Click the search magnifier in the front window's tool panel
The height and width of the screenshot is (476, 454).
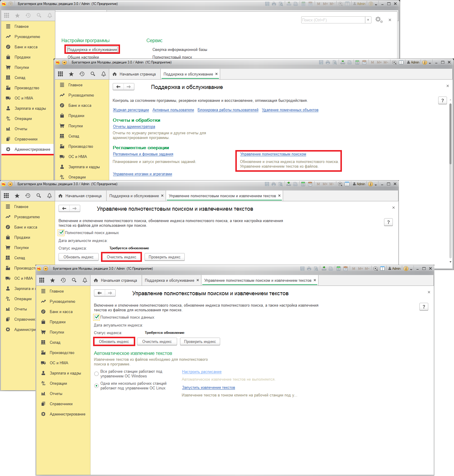74,280
